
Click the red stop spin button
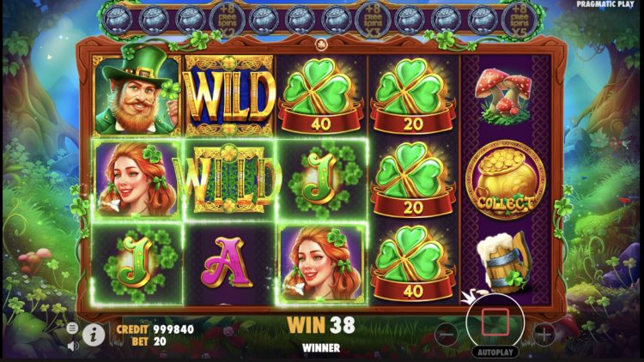point(495,323)
